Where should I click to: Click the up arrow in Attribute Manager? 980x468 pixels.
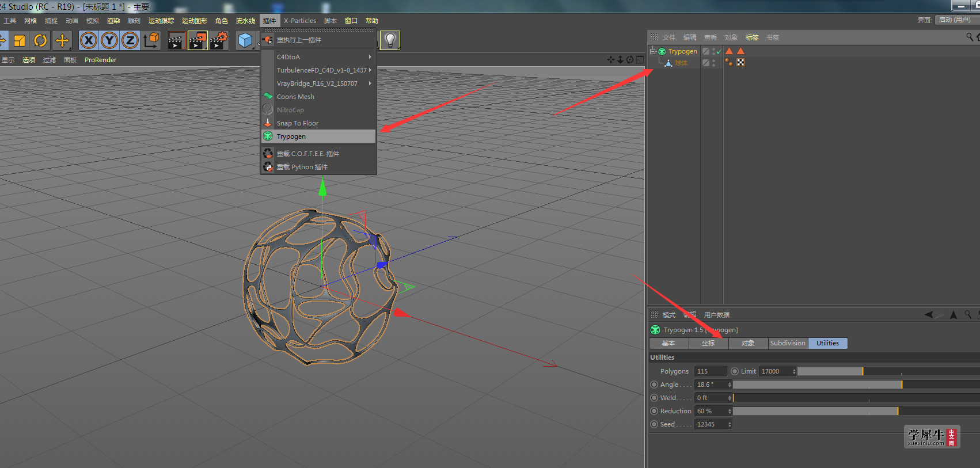tap(954, 314)
